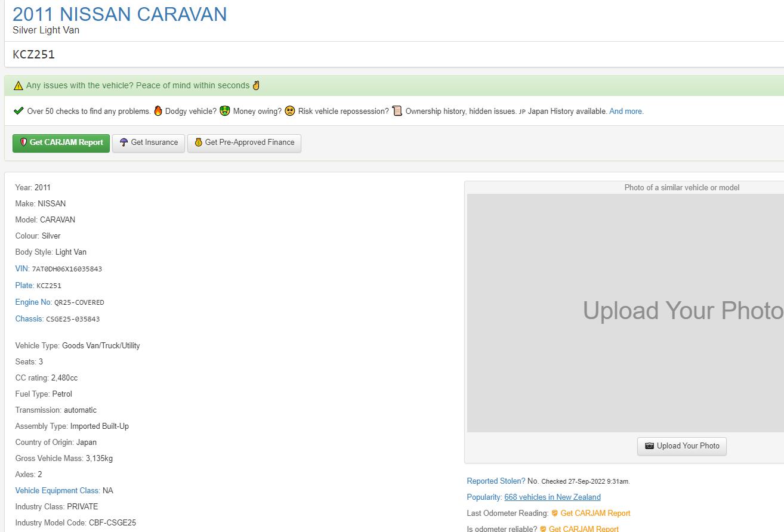Open the VIN label link
This screenshot has width=784, height=532.
pos(21,268)
